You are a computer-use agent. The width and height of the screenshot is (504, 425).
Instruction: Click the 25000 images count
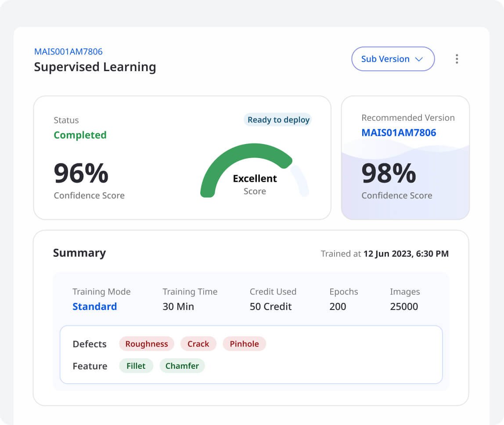click(x=404, y=306)
